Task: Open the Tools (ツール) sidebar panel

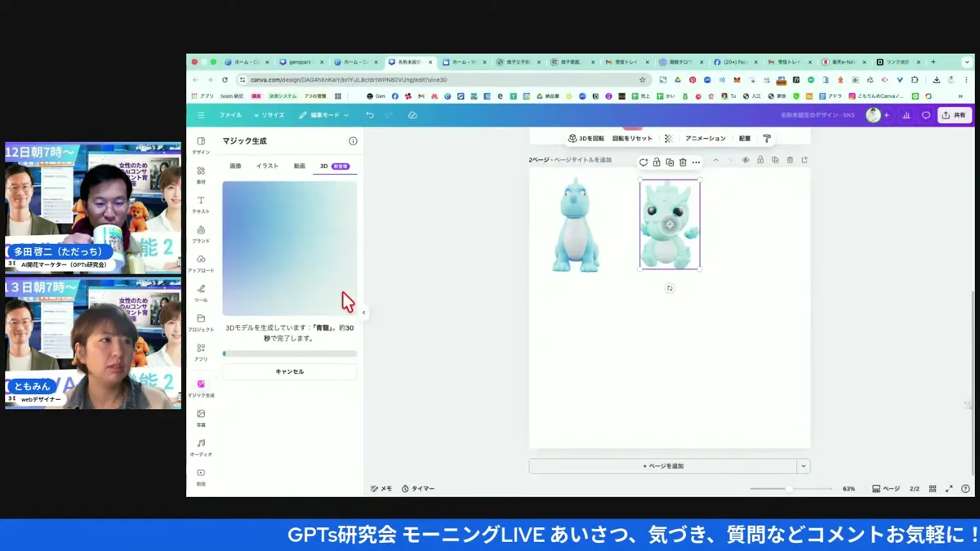Action: tap(201, 293)
